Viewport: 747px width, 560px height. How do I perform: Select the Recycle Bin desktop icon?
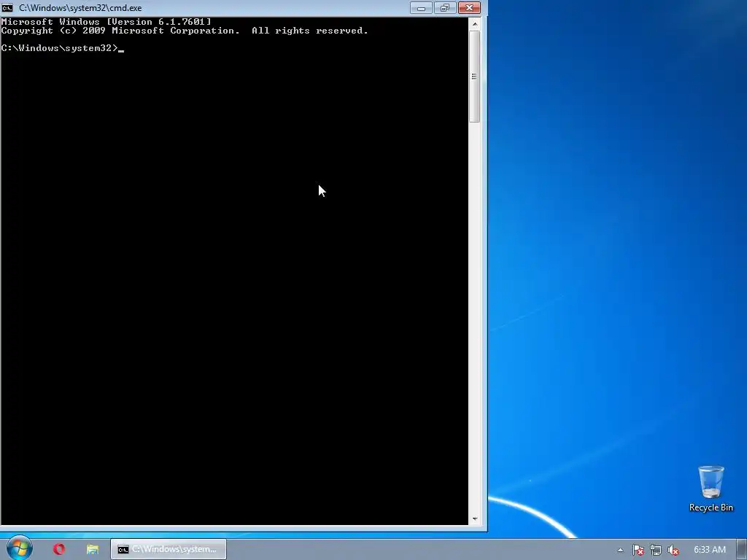[x=711, y=489]
